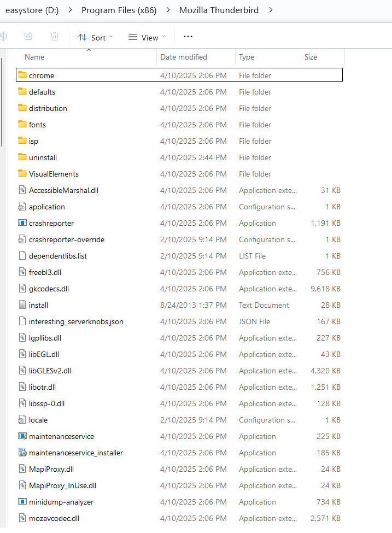Select the mozavcodec.dll file name
The image size is (392, 533).
tap(54, 518)
